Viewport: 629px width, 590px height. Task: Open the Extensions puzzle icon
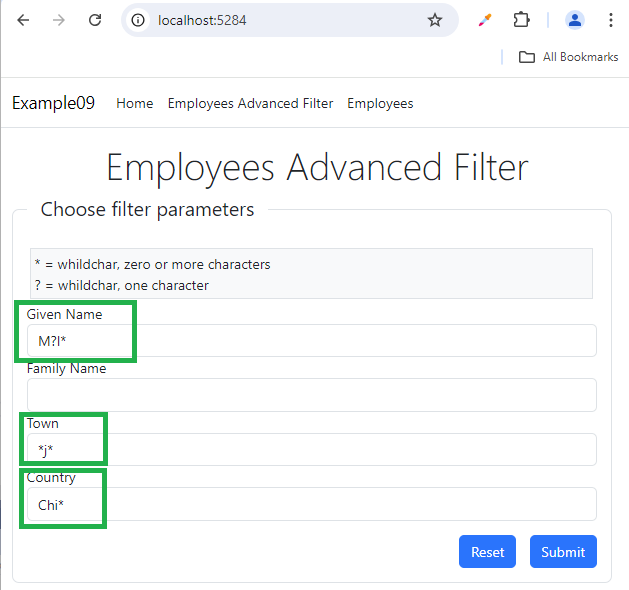[521, 20]
